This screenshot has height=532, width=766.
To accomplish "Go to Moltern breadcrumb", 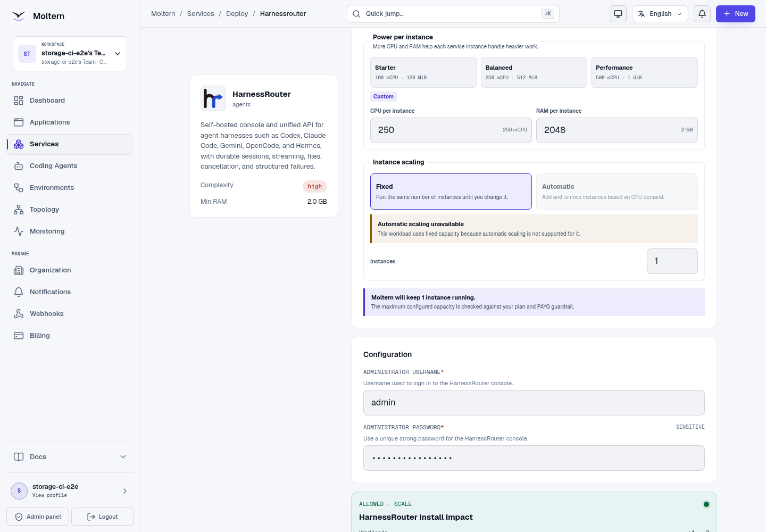I will 163,14.
